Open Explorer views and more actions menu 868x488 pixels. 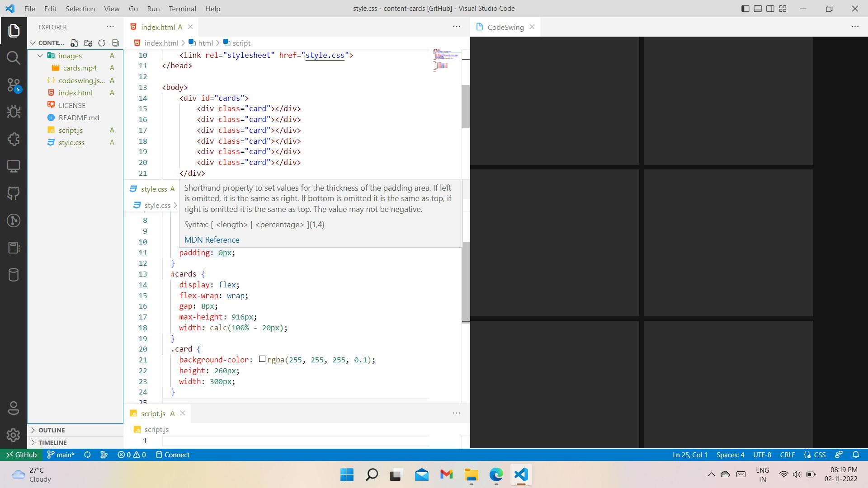click(x=110, y=27)
